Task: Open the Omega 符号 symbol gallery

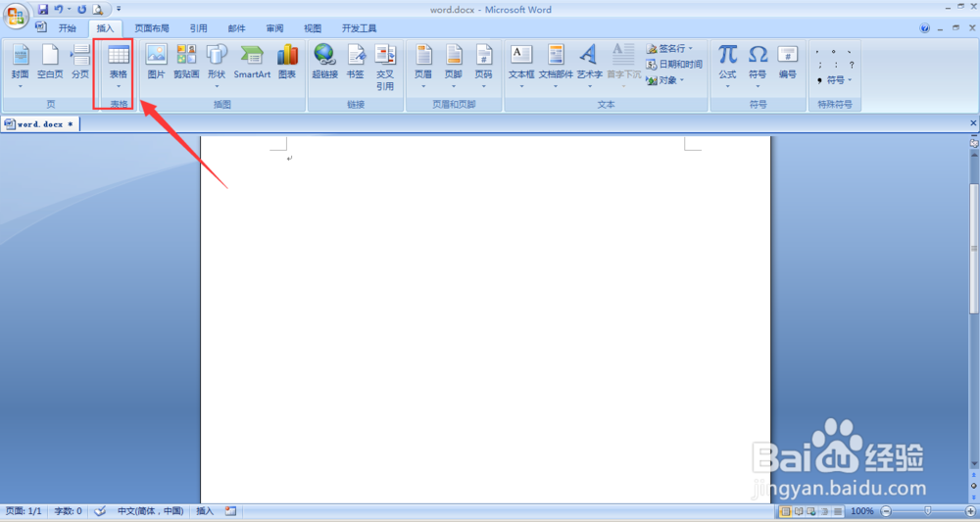Action: 758,67
